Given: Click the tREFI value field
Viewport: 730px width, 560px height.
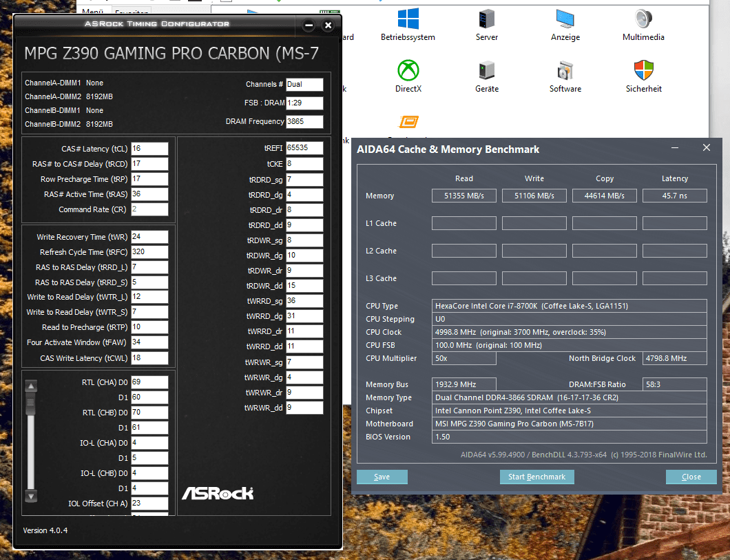Looking at the screenshot, I should 304,148.
